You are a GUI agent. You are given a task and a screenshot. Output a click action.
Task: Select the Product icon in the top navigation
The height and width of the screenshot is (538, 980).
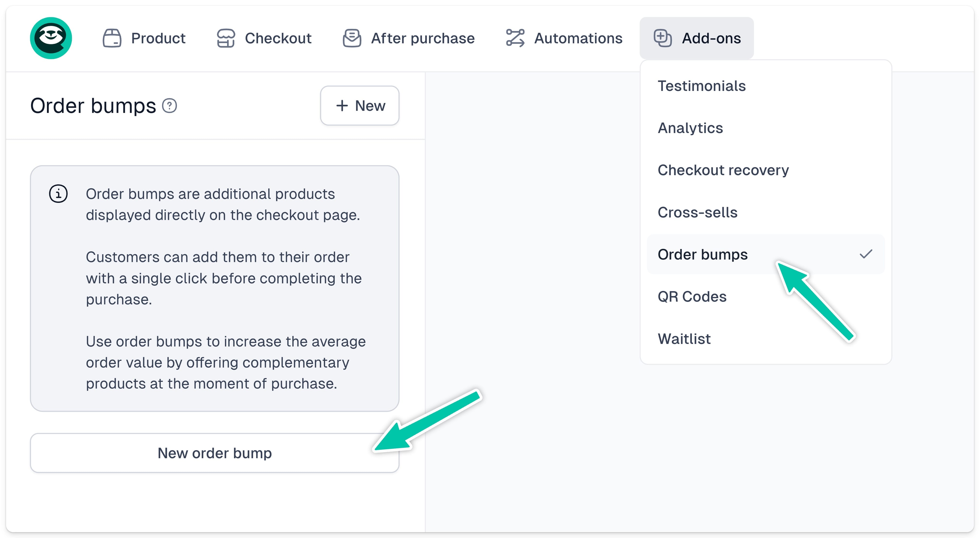click(112, 38)
